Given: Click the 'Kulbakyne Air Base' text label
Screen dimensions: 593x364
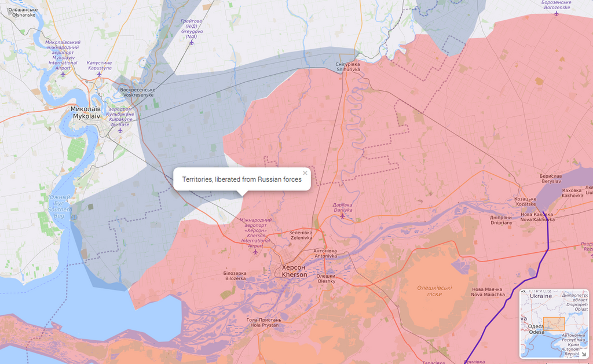Looking at the screenshot, I should [119, 122].
